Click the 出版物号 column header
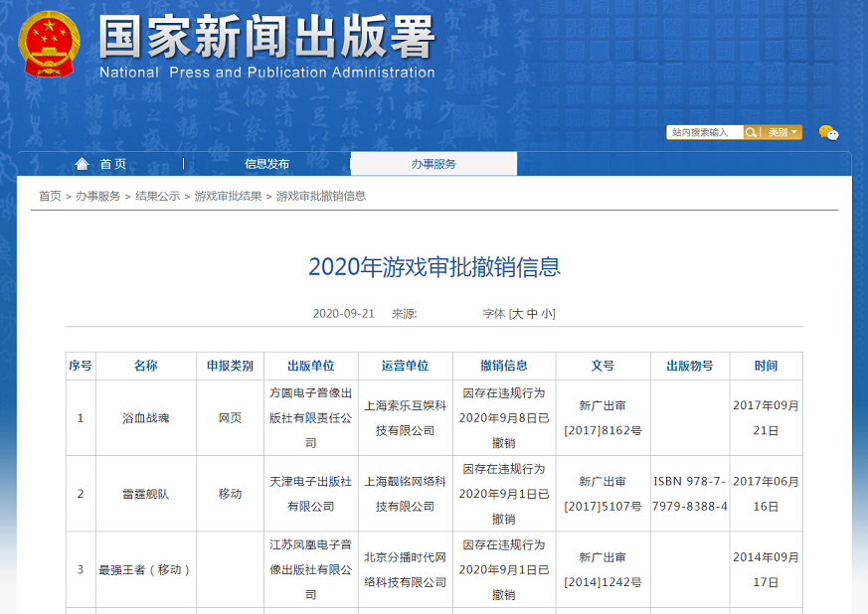868x614 pixels. 690,366
